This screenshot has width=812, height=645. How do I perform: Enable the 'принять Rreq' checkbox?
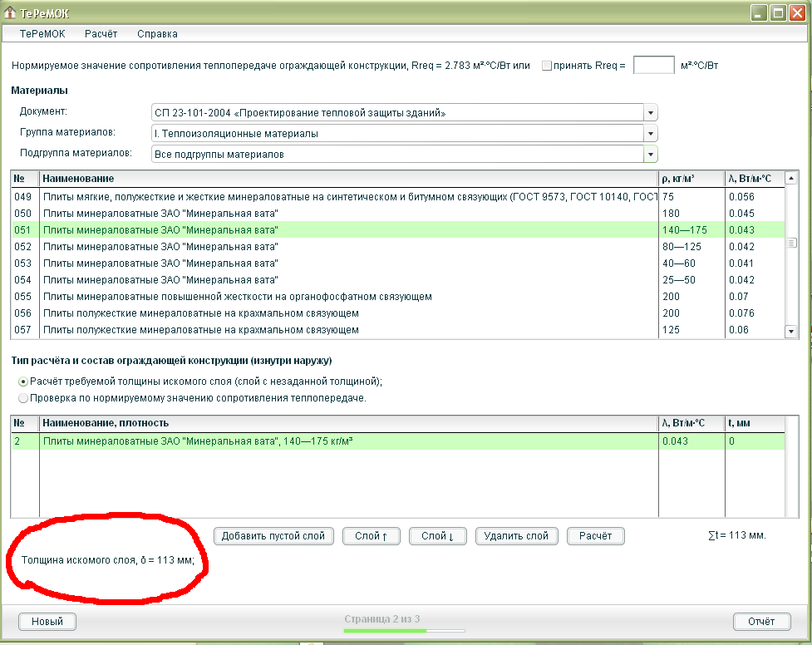[547, 66]
